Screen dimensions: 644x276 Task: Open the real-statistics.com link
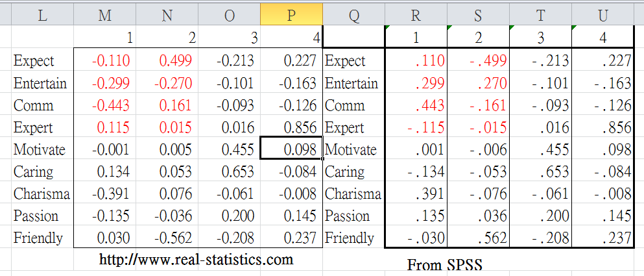point(196,260)
